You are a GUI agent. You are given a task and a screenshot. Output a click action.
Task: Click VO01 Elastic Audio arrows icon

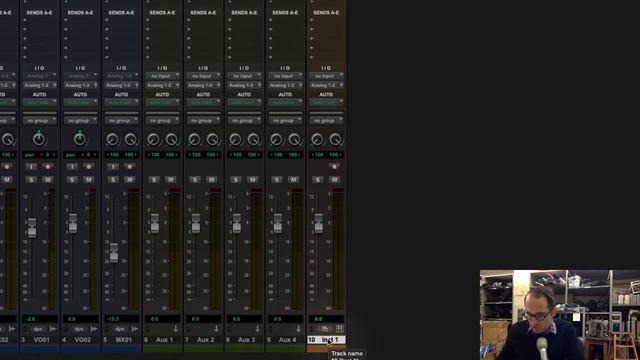coord(53,329)
